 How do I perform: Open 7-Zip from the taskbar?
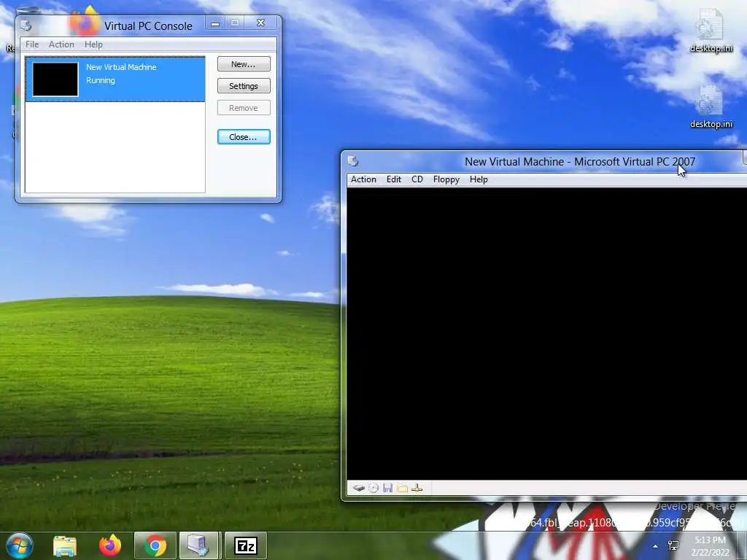[x=246, y=545]
